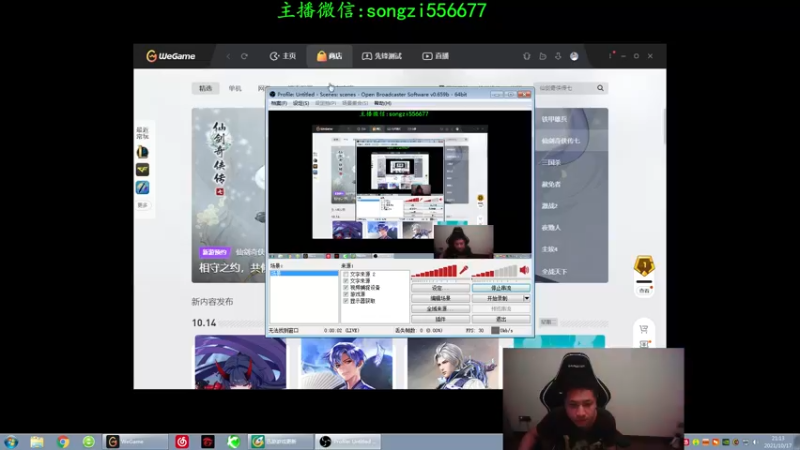Mute the OBS microphone icon
Image resolution: width=800 pixels, height=450 pixels.
click(464, 270)
